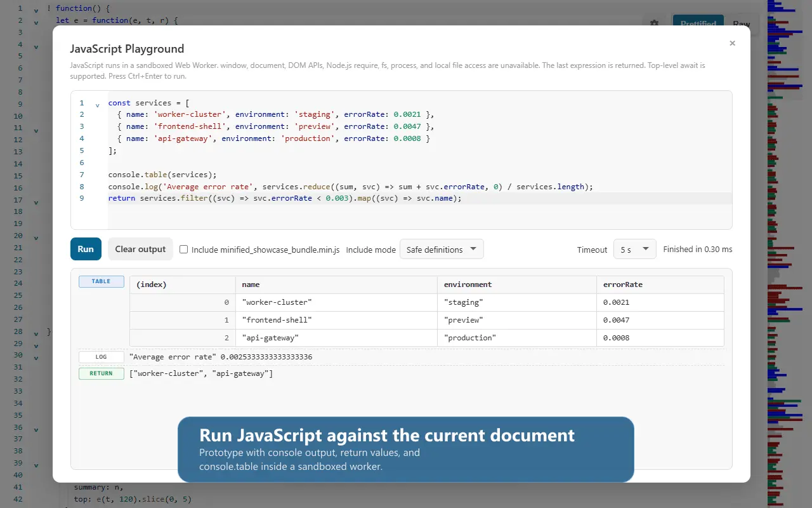The width and height of the screenshot is (812, 508).
Task: Click the 0.0021 errorRate cell
Action: [x=660, y=302]
